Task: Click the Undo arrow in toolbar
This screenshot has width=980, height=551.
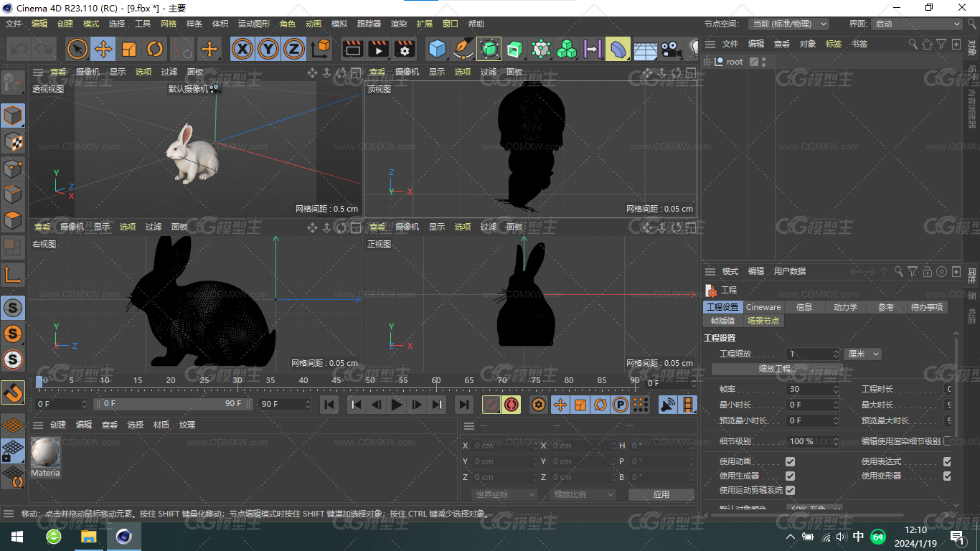Action: point(19,49)
